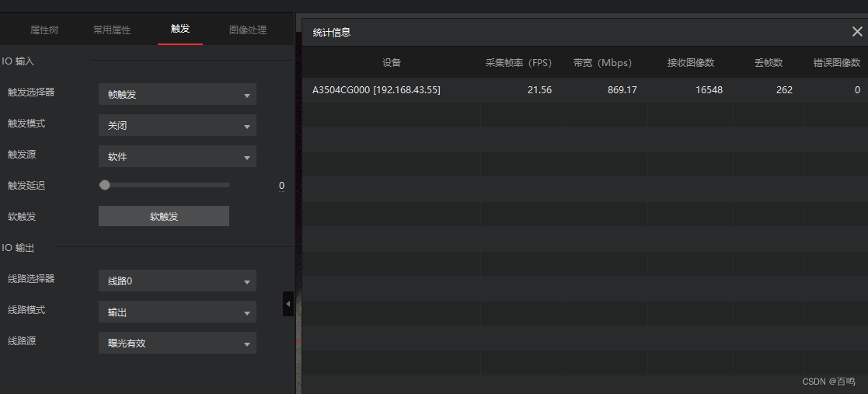The width and height of the screenshot is (868, 394).
Task: Expand the 触发模式 dropdown set to 关闭
Action: click(x=177, y=125)
